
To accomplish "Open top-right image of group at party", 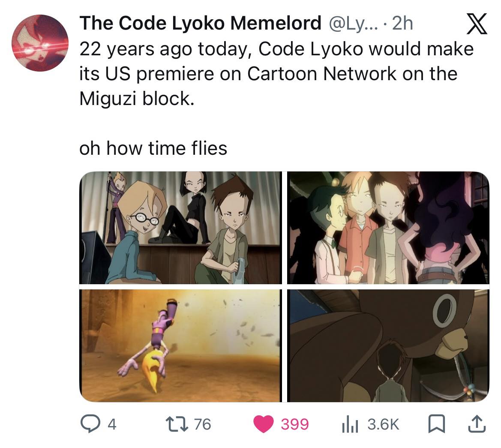I will [388, 228].
